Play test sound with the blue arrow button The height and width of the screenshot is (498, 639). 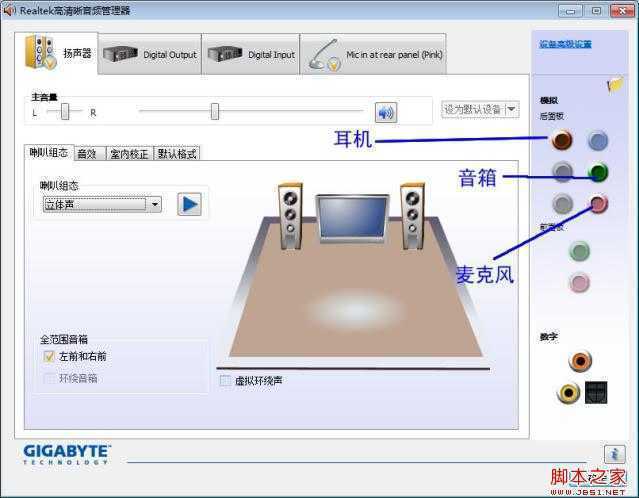189,204
